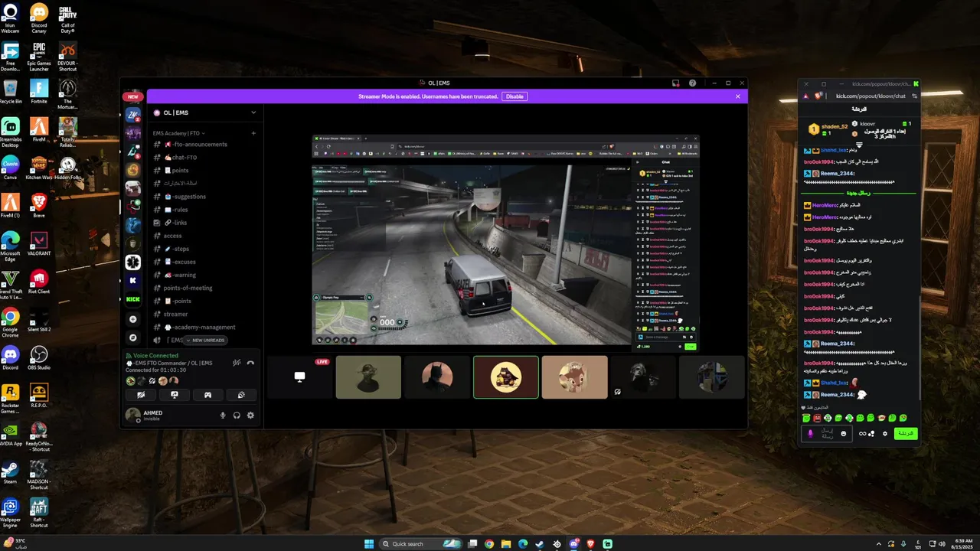Open shaden_52 leaderboard entry in Kick chat

[828, 129]
